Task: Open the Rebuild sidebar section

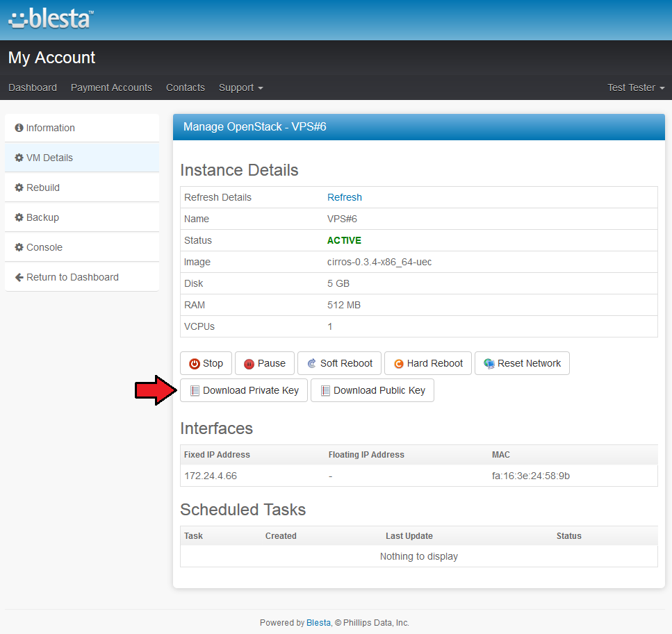Action: click(x=42, y=187)
